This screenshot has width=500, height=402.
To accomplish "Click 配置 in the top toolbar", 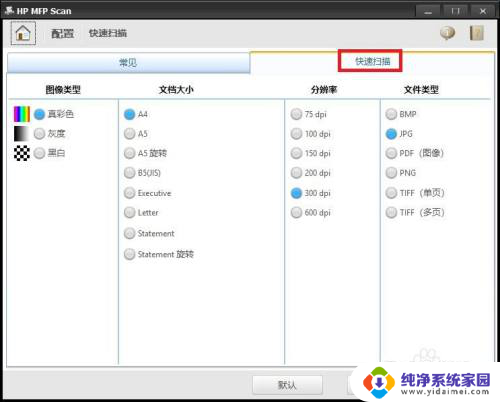I will pyautogui.click(x=62, y=33).
